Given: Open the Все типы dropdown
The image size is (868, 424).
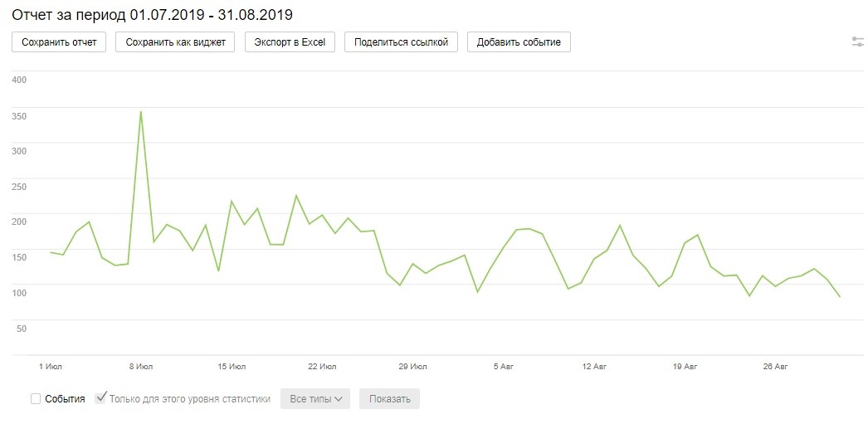Looking at the screenshot, I should (x=315, y=398).
